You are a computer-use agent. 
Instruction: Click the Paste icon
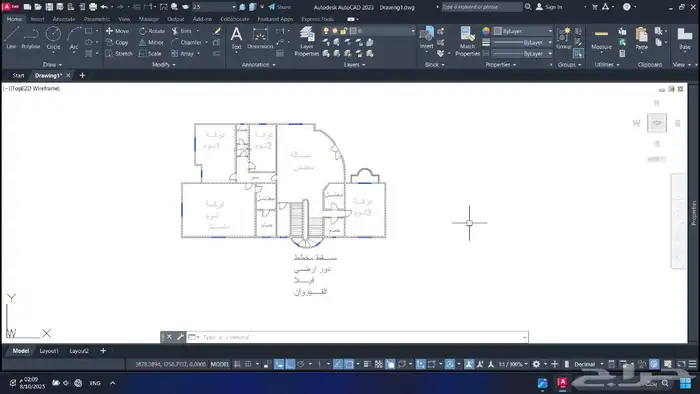click(x=642, y=38)
